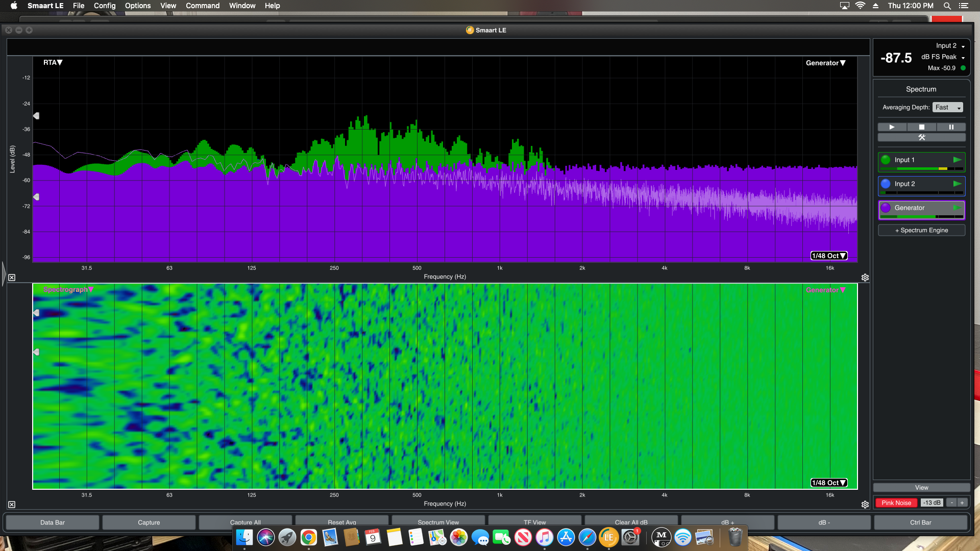Open the Notes app in dock
980x551 pixels.
pos(395,537)
